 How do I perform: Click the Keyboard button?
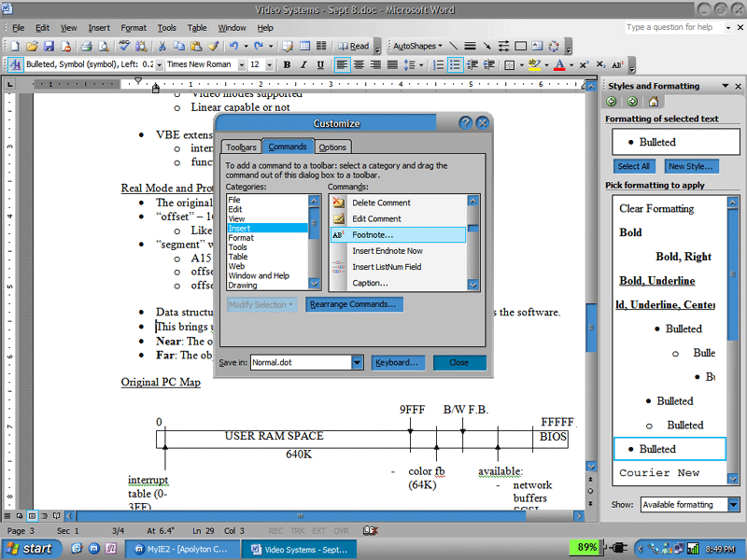point(396,362)
